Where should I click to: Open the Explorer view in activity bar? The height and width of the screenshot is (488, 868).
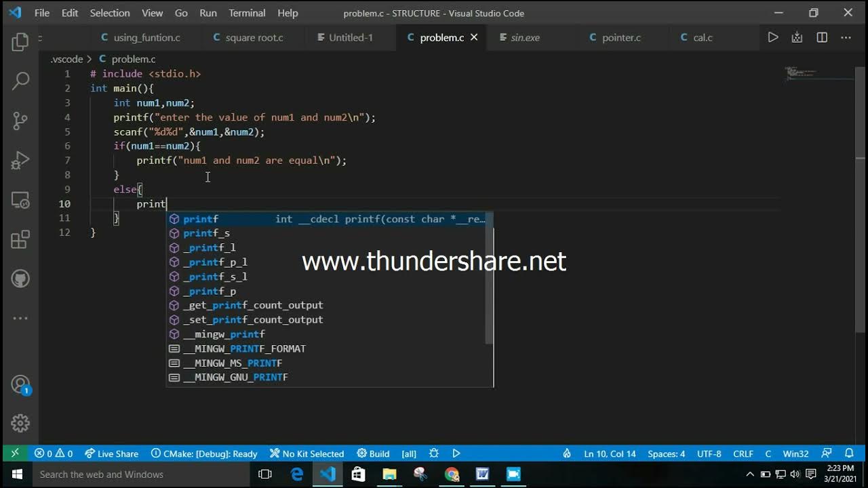[x=20, y=42]
